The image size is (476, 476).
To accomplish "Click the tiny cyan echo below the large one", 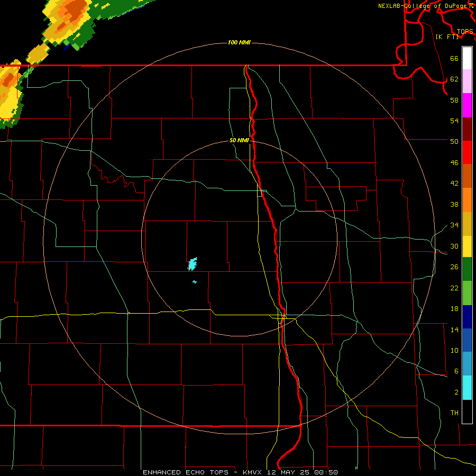I will tap(195, 282).
